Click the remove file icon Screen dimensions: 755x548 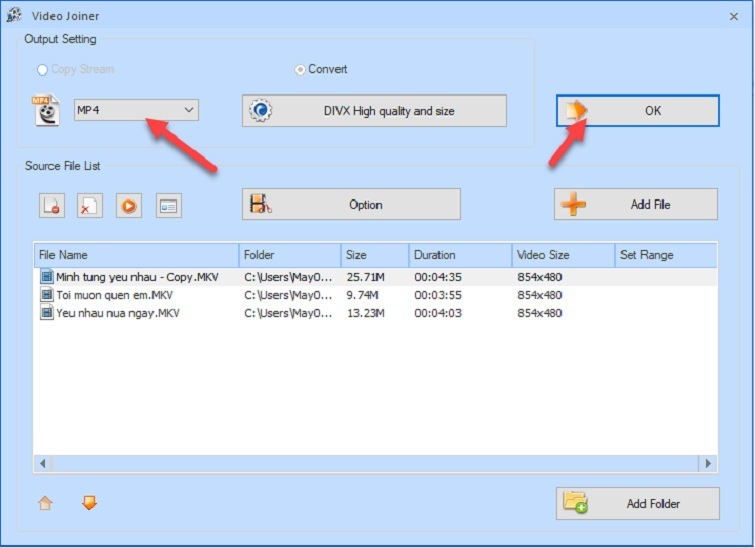coord(52,205)
